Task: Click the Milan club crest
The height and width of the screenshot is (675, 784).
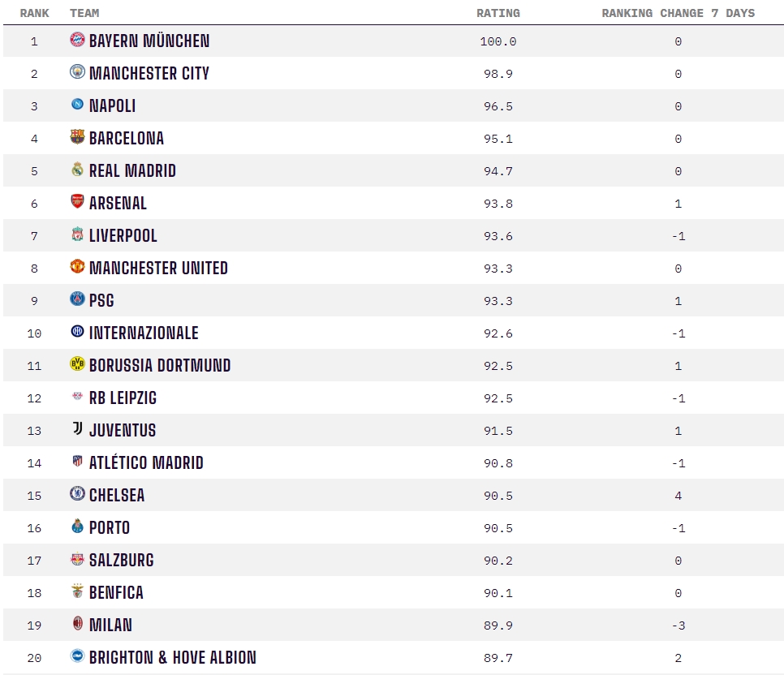Action: coord(77,623)
